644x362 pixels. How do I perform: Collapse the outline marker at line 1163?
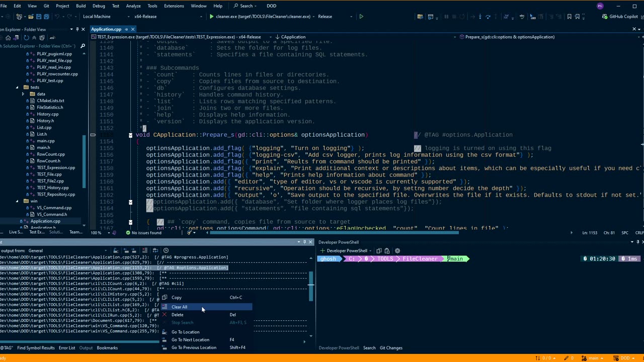click(x=130, y=202)
